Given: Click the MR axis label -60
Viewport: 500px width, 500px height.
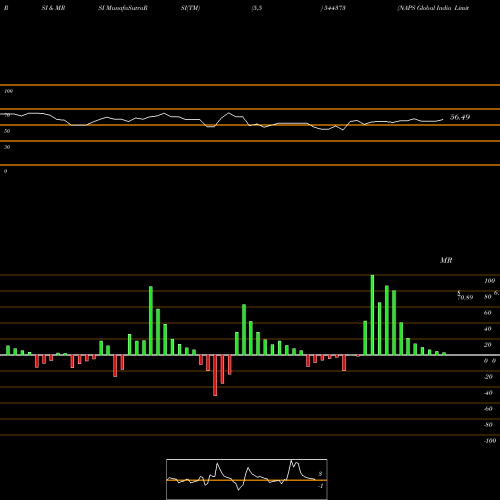Looking at the screenshot, I should click(488, 409).
